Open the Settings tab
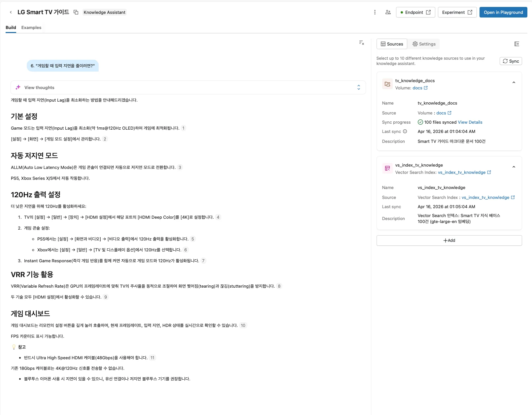This screenshot has height=415, width=532. pyautogui.click(x=424, y=44)
